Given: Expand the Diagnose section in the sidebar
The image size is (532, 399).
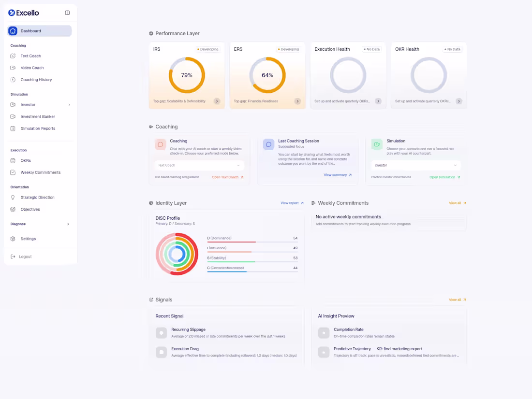Looking at the screenshot, I should coord(39,224).
